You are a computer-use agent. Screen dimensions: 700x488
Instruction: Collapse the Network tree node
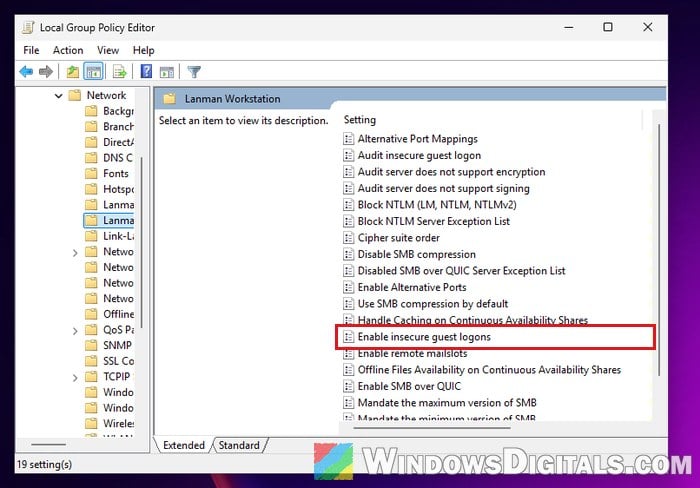(58, 96)
